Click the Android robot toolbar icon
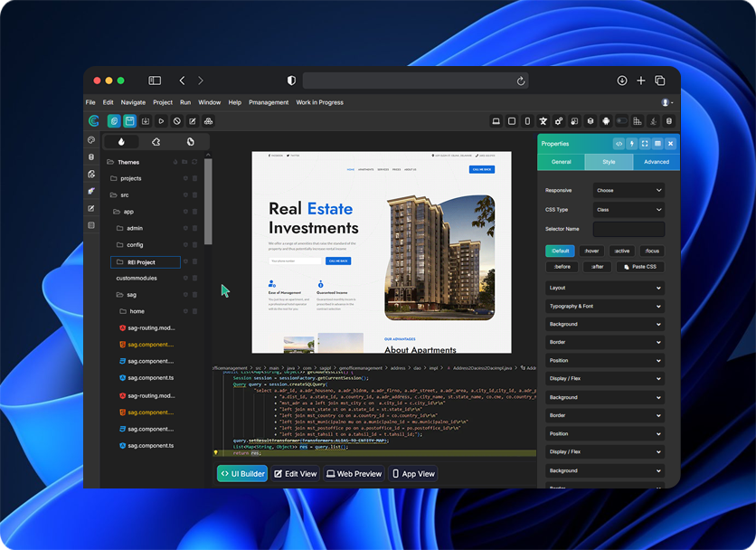Viewport: 756px width, 550px height. (x=606, y=121)
